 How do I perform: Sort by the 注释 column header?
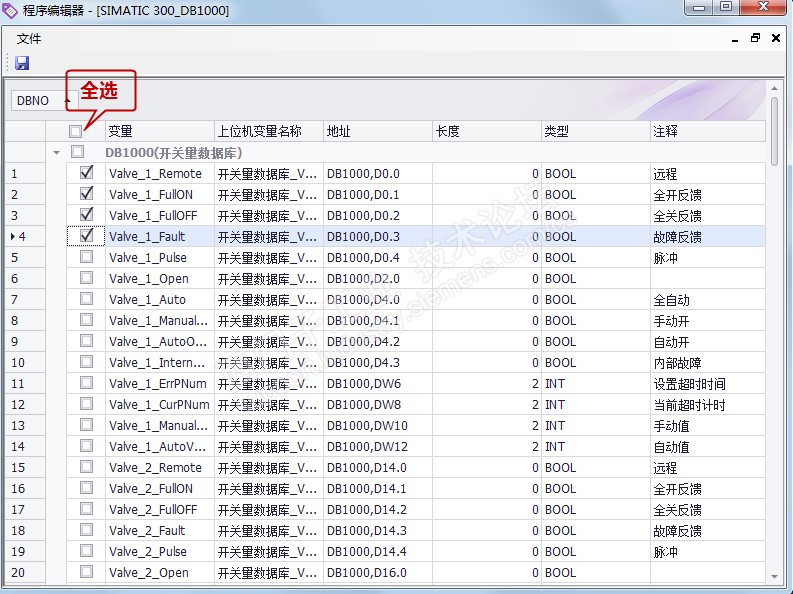(708, 131)
